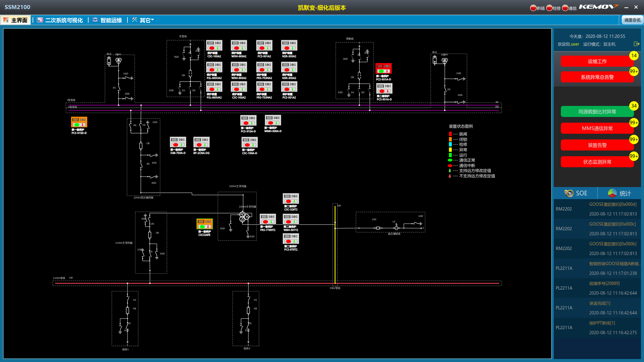Click the PRS-778NT2 device icon
This screenshot has width=644, height=362.
point(268,219)
